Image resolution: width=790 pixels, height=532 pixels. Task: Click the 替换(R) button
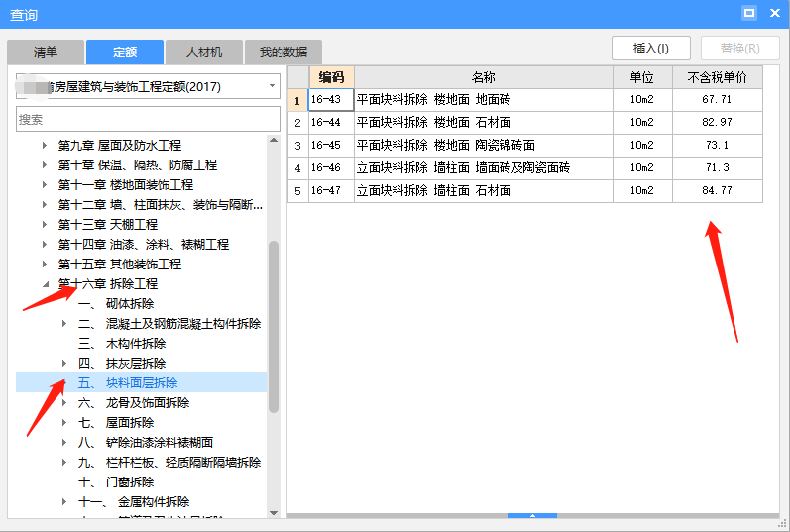(739, 49)
